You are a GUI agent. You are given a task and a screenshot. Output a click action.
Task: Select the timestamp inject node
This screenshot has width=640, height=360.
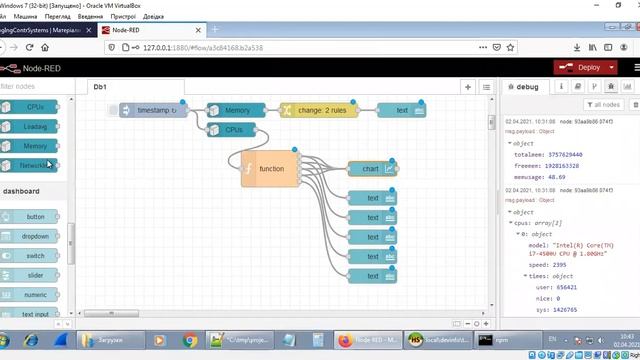[153, 110]
